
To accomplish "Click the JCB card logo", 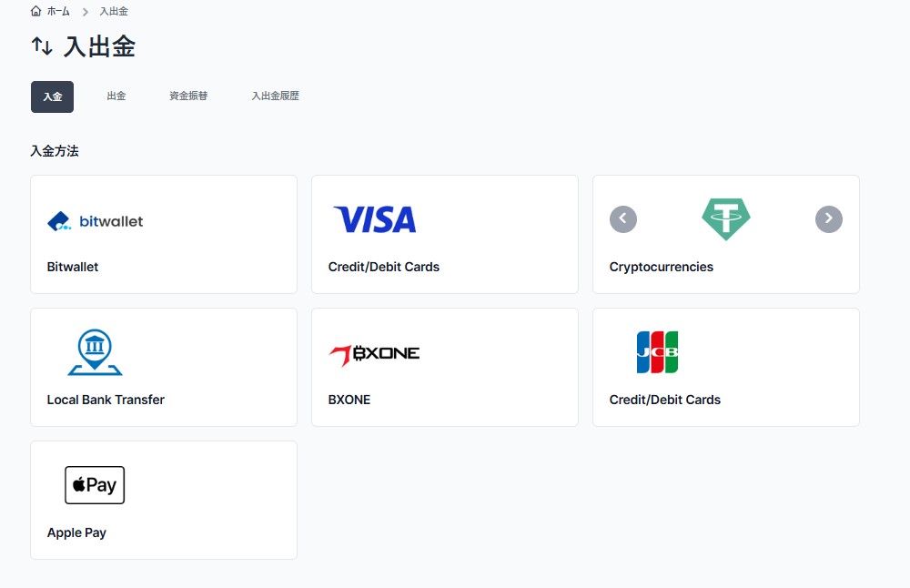I will [657, 352].
